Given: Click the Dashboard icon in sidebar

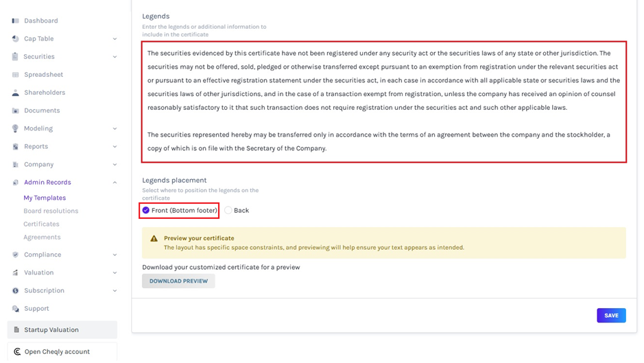Looking at the screenshot, I should pos(16,21).
